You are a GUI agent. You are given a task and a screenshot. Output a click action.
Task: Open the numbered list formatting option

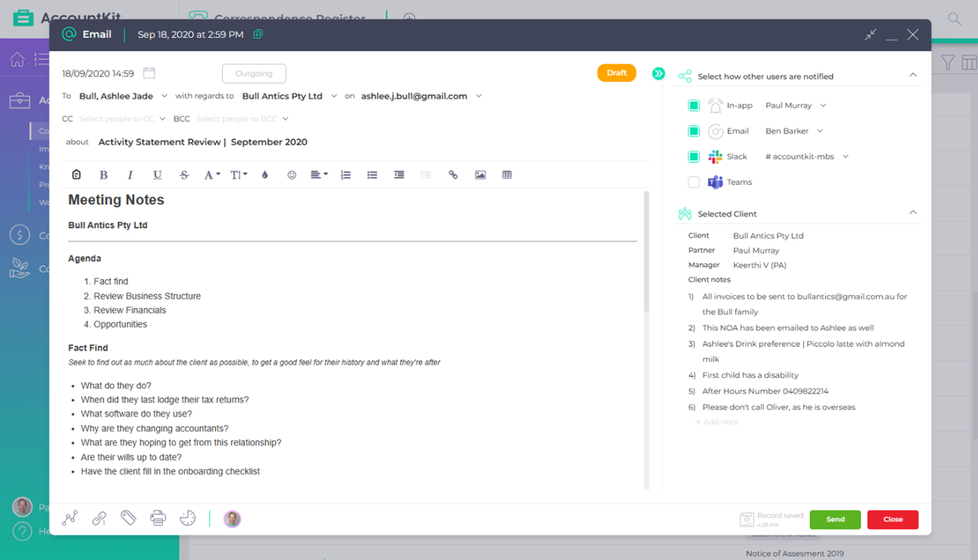tap(345, 175)
